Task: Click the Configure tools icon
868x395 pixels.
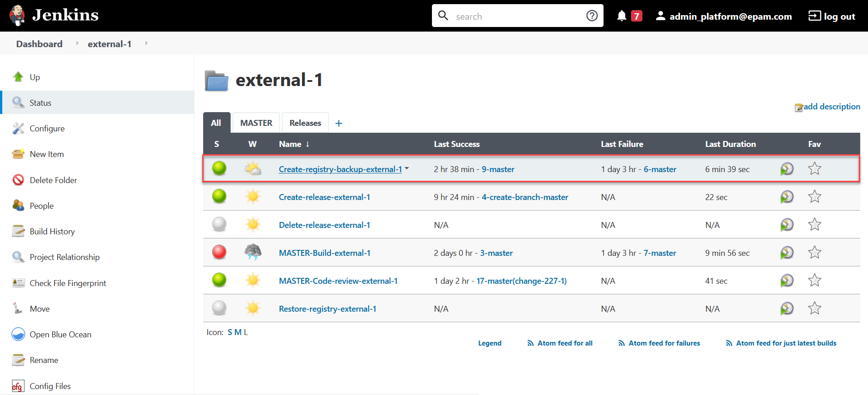Action: 18,129
